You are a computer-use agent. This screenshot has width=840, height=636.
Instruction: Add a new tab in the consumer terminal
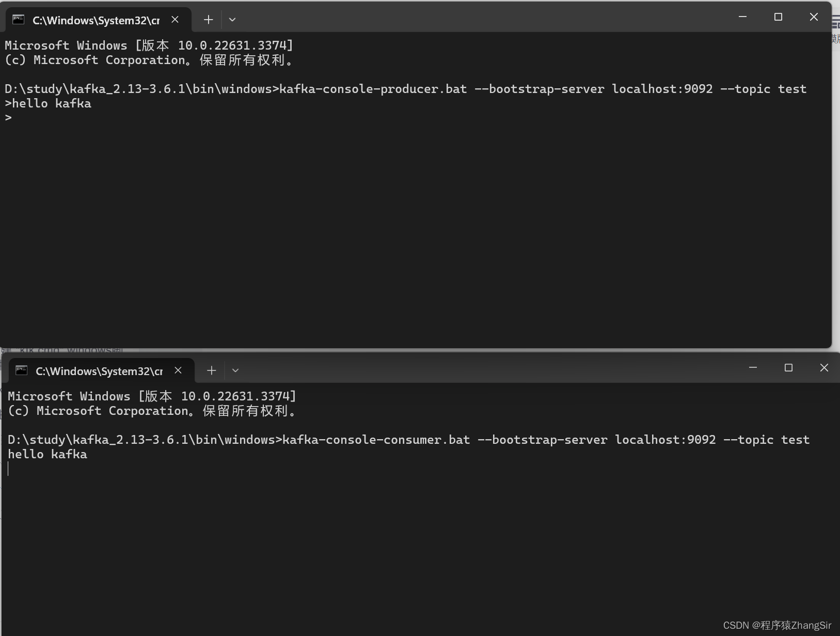coord(211,370)
